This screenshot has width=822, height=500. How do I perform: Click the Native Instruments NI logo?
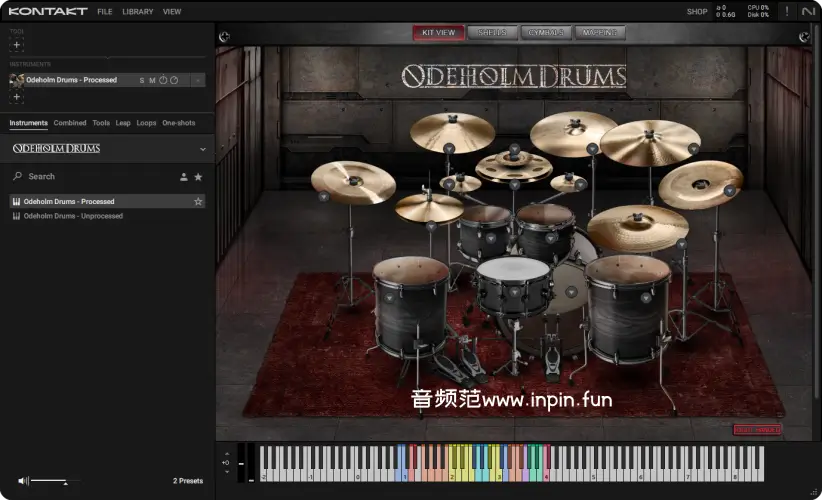click(x=808, y=11)
